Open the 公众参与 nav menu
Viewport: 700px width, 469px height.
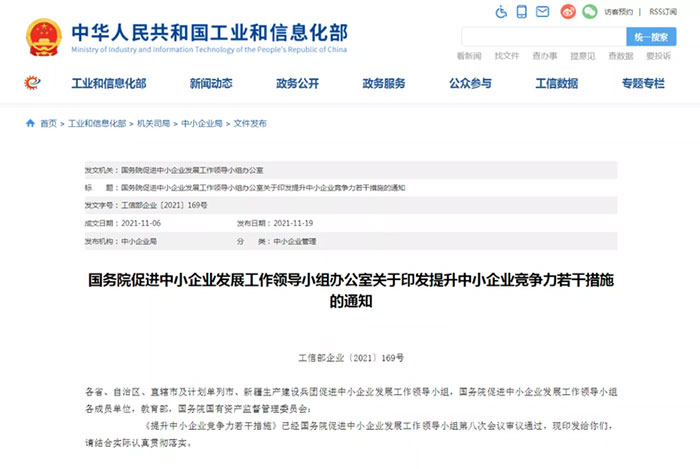(471, 83)
